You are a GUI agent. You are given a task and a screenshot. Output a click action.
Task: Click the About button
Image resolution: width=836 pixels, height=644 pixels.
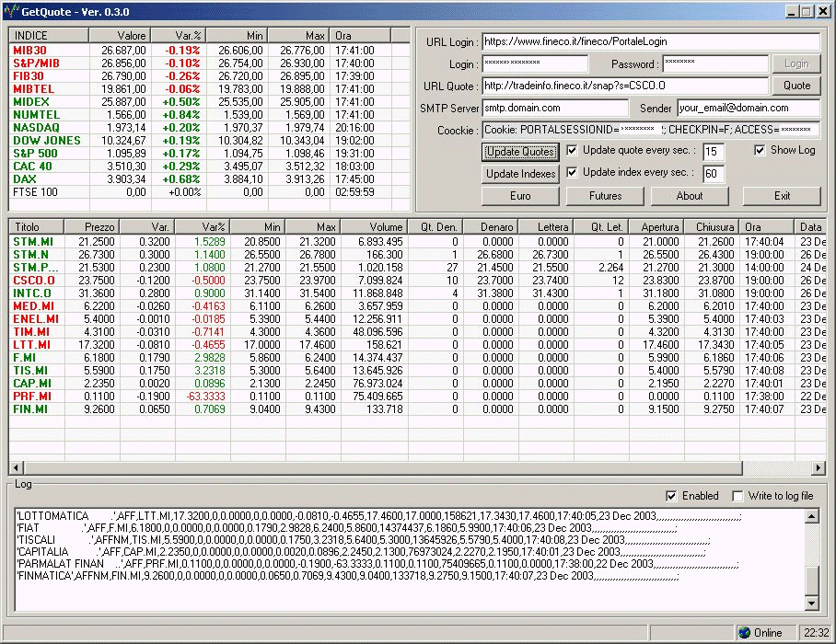689,196
